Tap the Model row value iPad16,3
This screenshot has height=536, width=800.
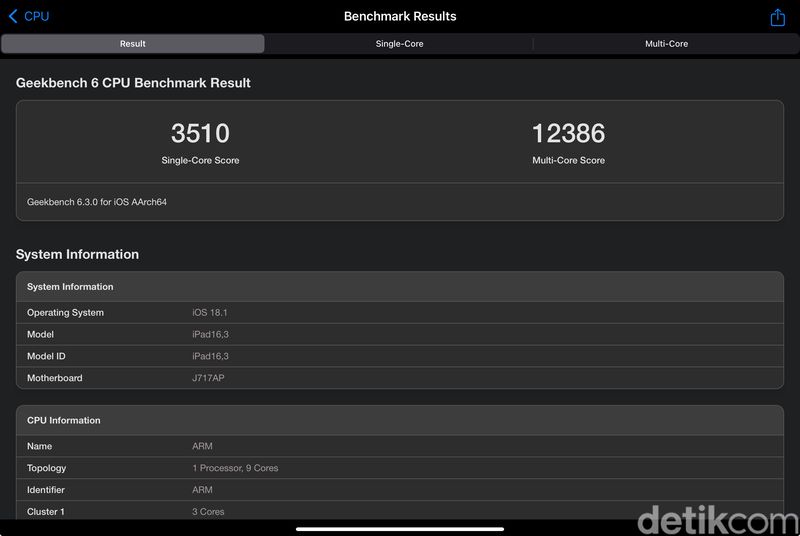tap(210, 335)
